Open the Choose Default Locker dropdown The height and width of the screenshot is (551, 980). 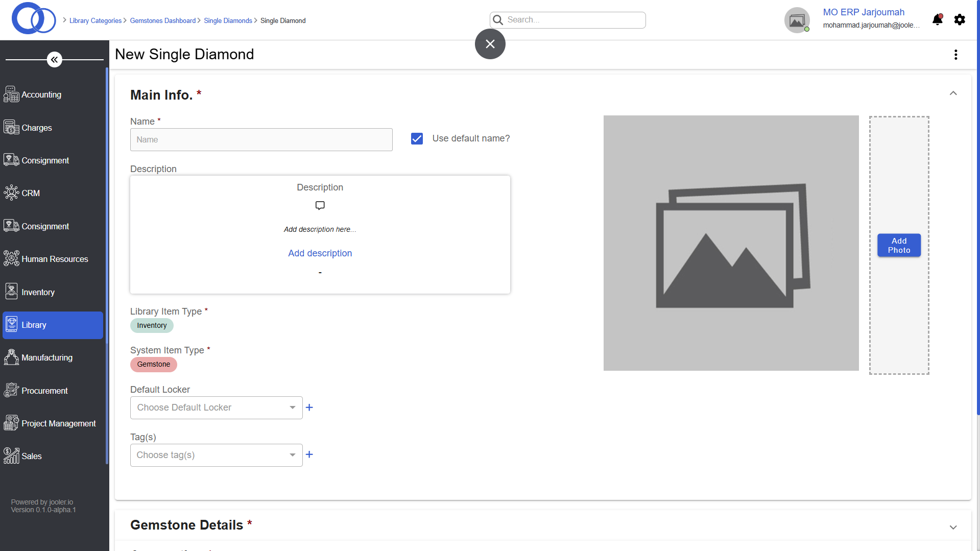[216, 408]
